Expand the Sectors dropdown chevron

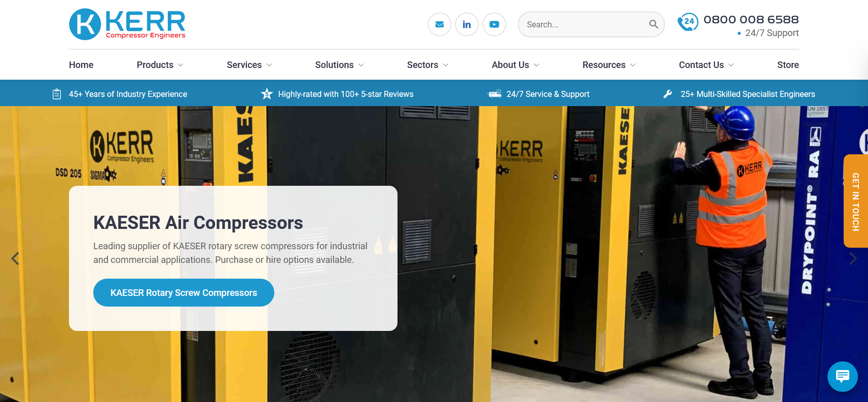click(446, 65)
